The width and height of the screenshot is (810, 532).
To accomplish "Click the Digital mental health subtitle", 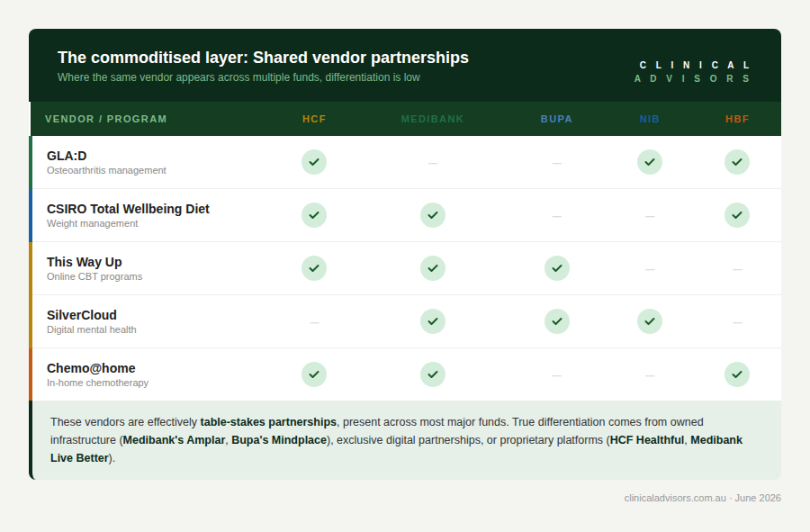I will tap(92, 329).
